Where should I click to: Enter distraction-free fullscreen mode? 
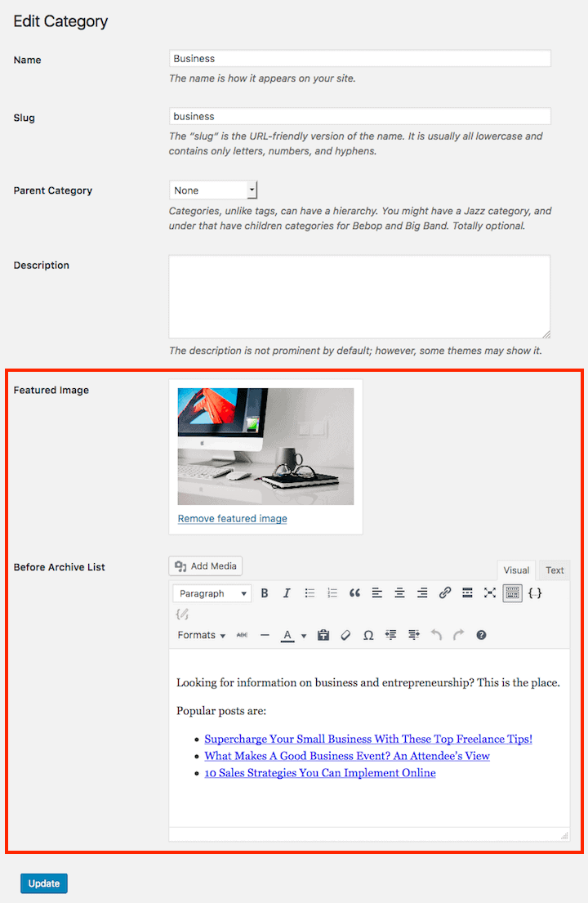click(490, 593)
